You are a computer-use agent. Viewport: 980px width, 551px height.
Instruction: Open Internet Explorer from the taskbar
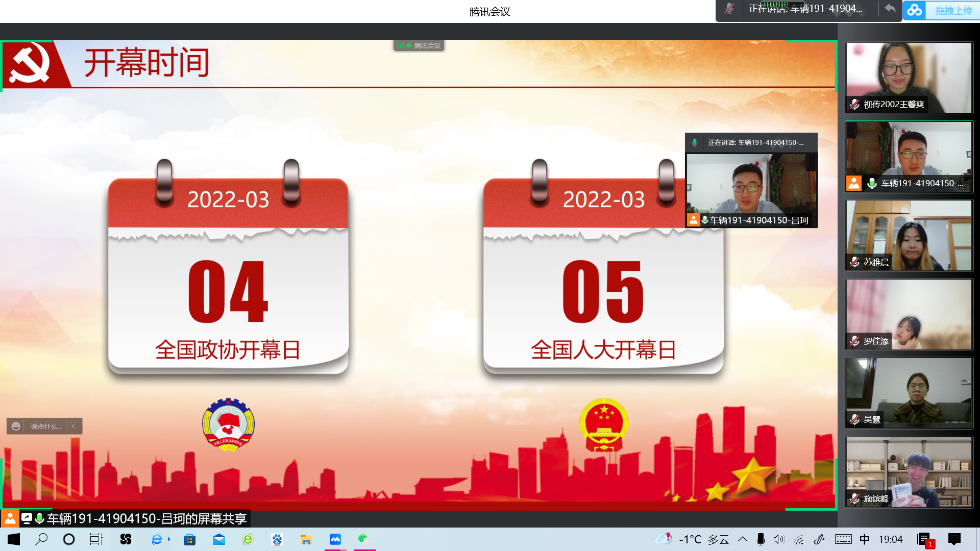[x=157, y=539]
